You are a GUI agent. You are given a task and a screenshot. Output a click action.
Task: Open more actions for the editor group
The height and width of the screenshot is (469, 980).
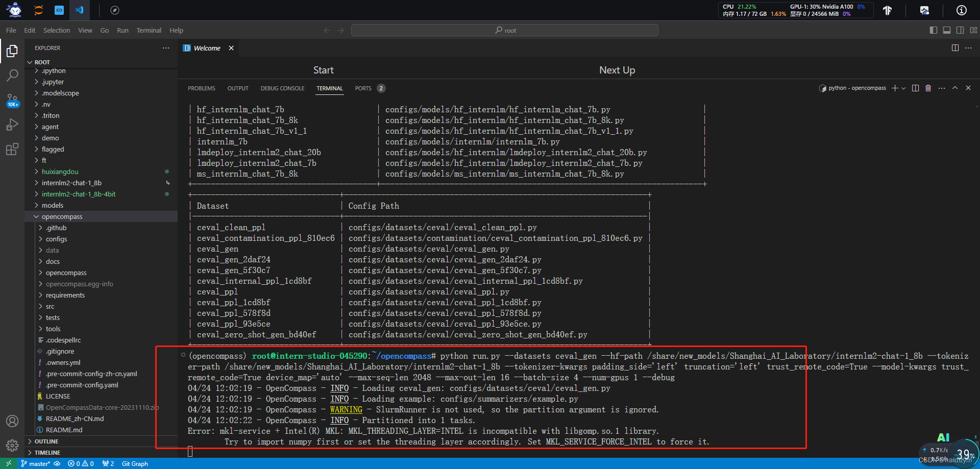tap(968, 48)
